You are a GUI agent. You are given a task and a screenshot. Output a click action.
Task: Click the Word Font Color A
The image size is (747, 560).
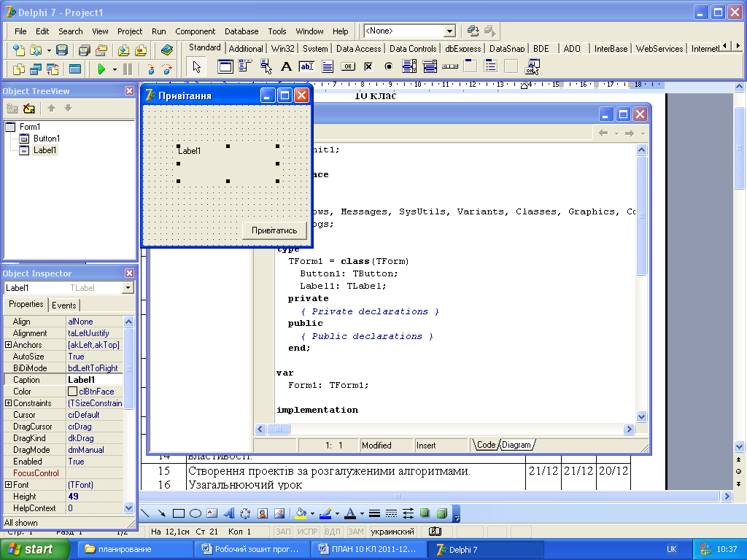pyautogui.click(x=350, y=513)
